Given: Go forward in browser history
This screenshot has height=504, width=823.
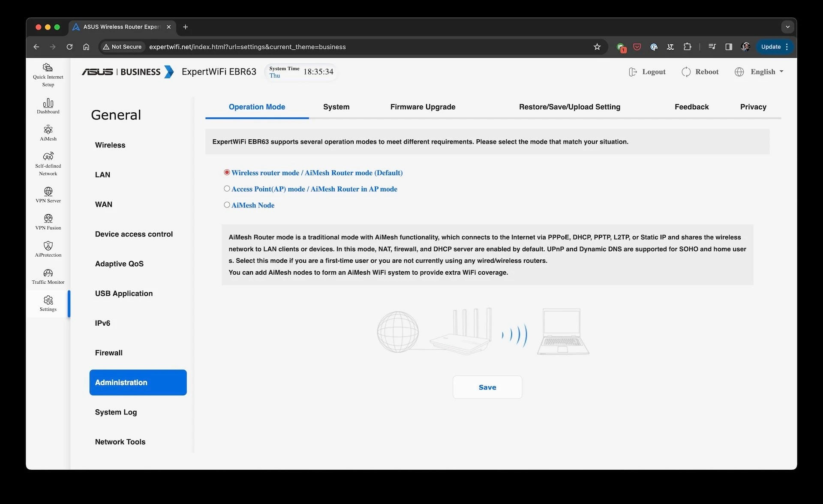Looking at the screenshot, I should [x=53, y=47].
